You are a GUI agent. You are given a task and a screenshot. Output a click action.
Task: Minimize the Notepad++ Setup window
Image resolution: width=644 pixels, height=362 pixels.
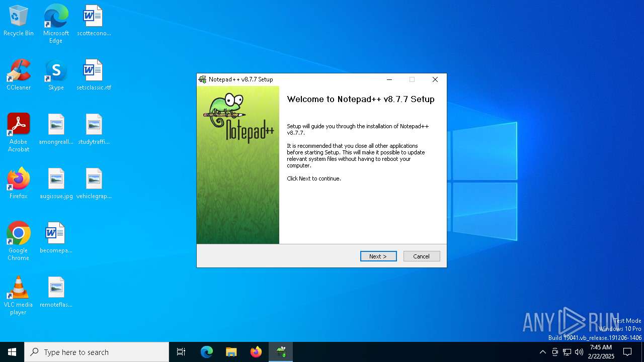pos(389,79)
